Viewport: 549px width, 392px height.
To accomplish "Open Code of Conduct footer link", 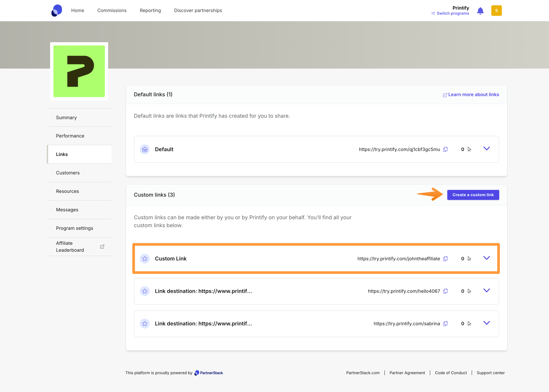I will click(451, 373).
